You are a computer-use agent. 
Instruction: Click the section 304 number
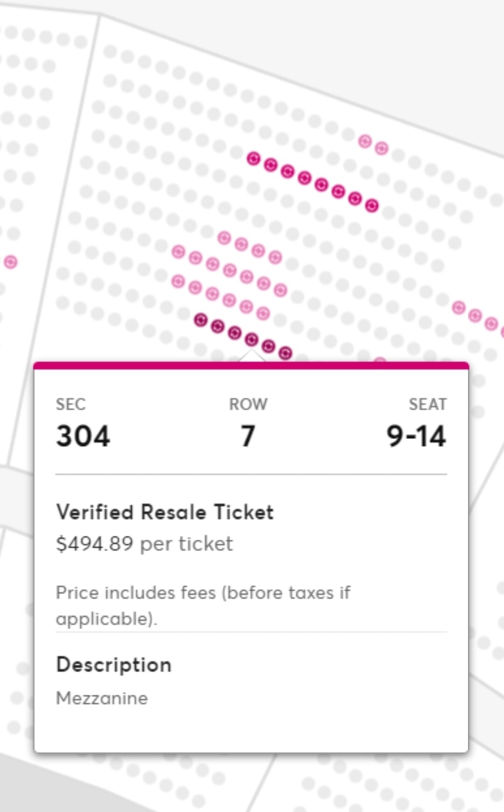[83, 436]
